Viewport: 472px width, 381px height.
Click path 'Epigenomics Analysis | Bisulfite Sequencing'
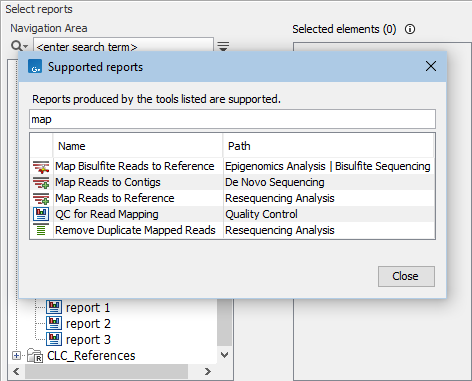tap(328, 166)
